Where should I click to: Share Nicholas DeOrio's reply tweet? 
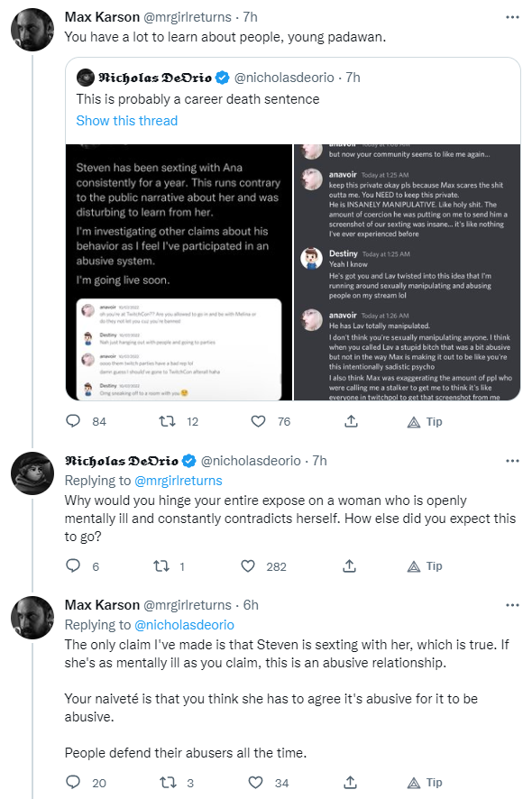[x=349, y=565]
